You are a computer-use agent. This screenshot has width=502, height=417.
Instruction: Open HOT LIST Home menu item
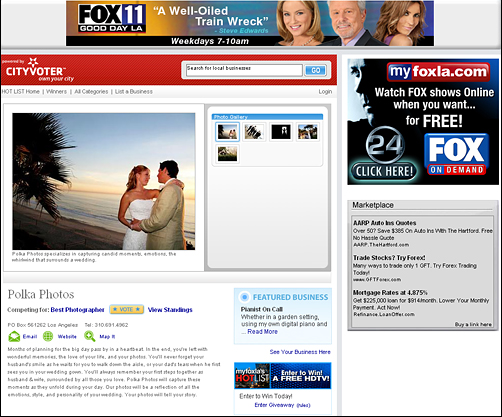tap(21, 91)
